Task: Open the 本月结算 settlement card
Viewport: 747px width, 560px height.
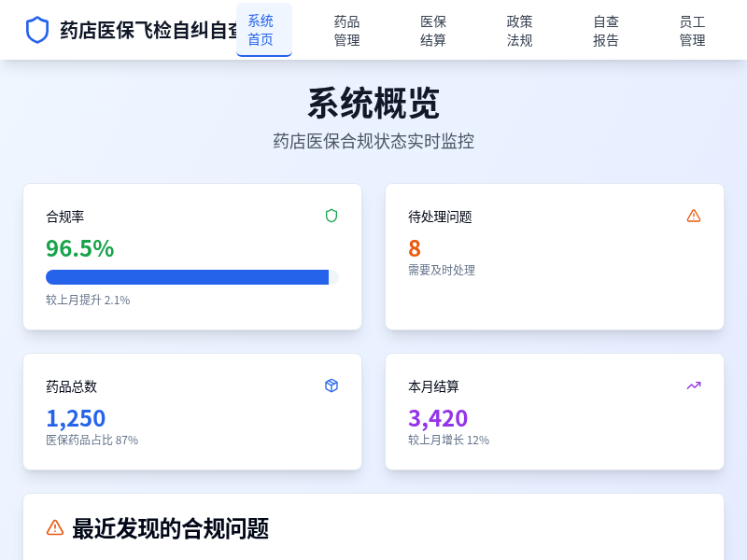Action: coord(554,412)
